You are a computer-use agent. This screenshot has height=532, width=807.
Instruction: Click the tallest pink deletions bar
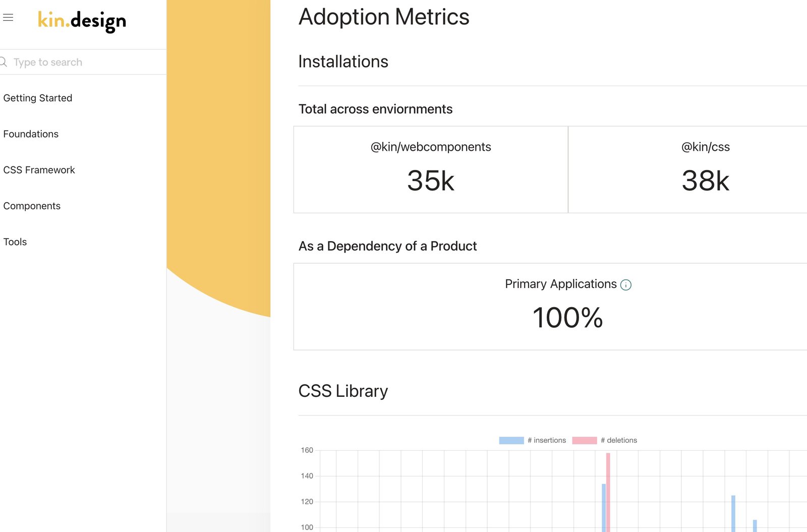coord(608,492)
